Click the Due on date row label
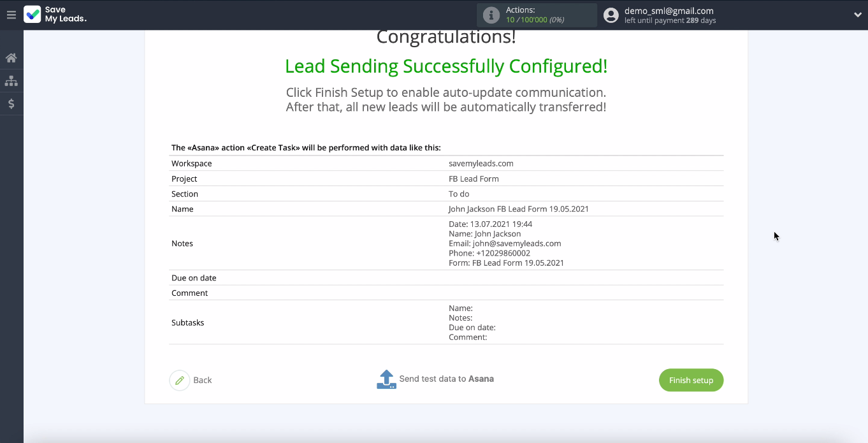Image resolution: width=868 pixels, height=443 pixels. pos(194,278)
